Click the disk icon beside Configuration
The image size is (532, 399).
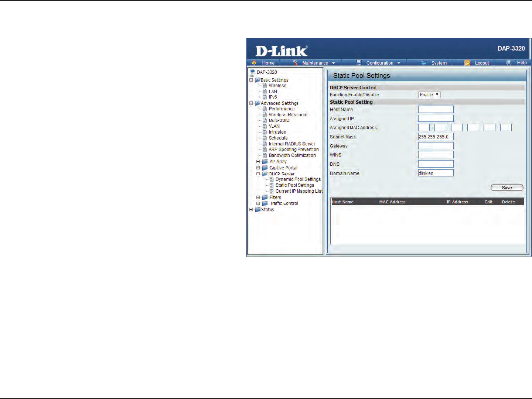pos(359,63)
